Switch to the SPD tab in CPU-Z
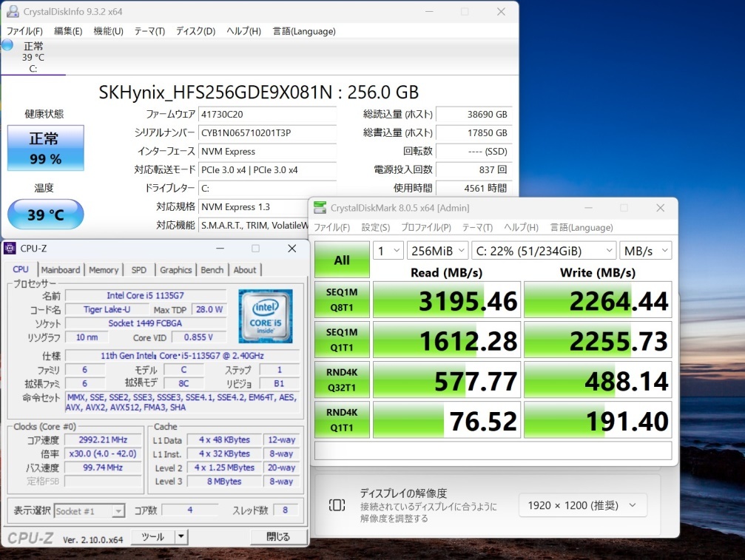Image resolution: width=745 pixels, height=560 pixels. click(139, 270)
